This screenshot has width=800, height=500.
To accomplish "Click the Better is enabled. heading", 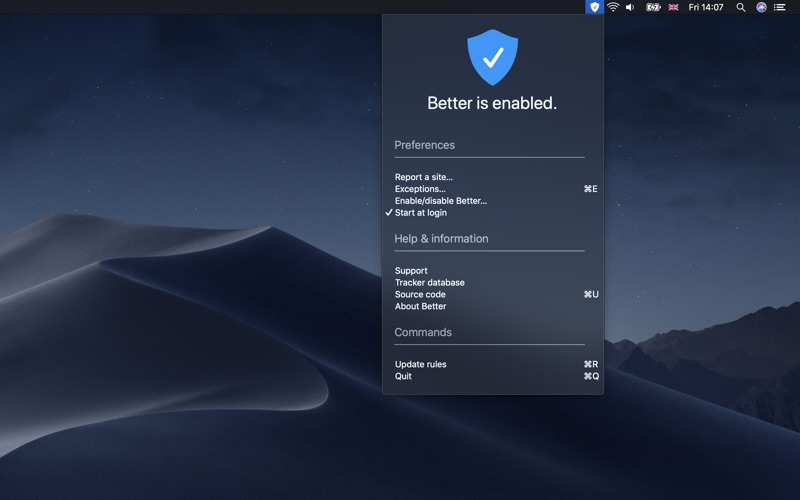I will click(x=492, y=103).
